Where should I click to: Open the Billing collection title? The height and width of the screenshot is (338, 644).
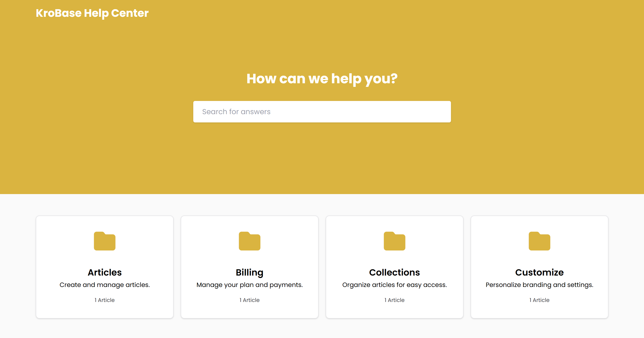pyautogui.click(x=249, y=272)
